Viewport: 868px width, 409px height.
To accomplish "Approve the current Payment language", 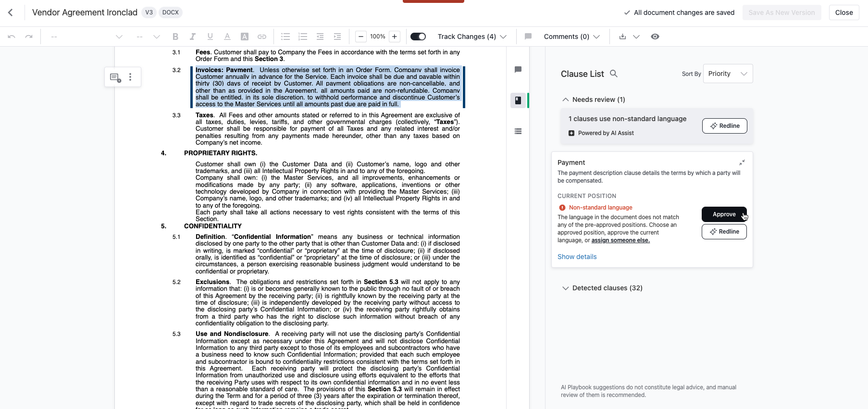I will pyautogui.click(x=724, y=214).
